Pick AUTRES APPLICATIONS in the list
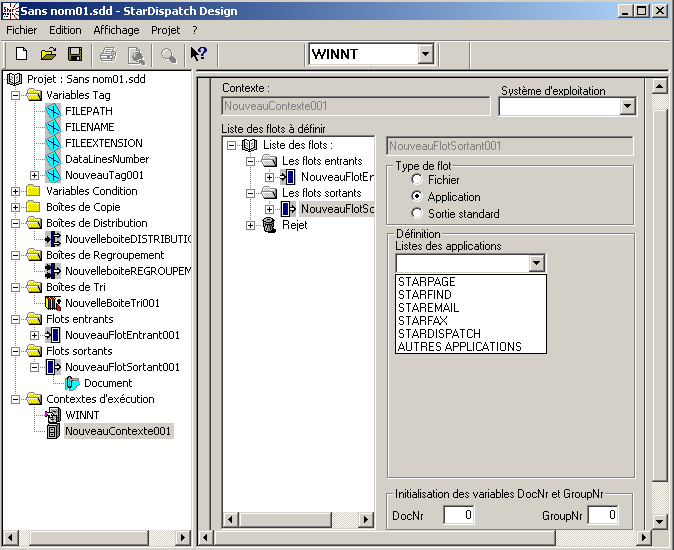 [x=459, y=347]
